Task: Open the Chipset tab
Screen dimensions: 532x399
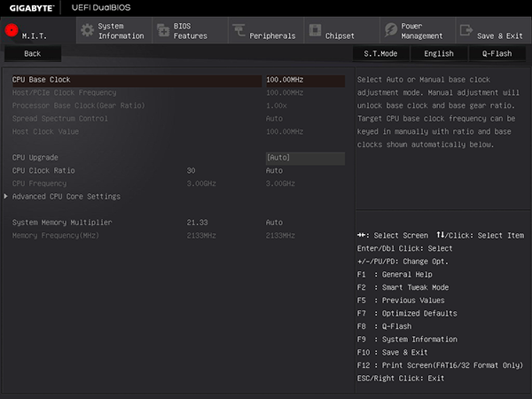Action: pyautogui.click(x=342, y=30)
